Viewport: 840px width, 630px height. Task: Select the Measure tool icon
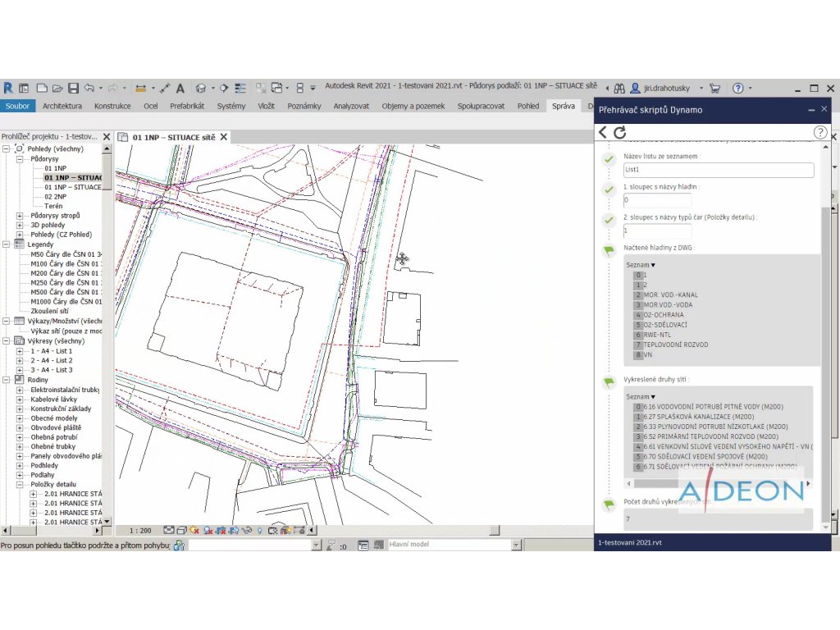pyautogui.click(x=140, y=88)
